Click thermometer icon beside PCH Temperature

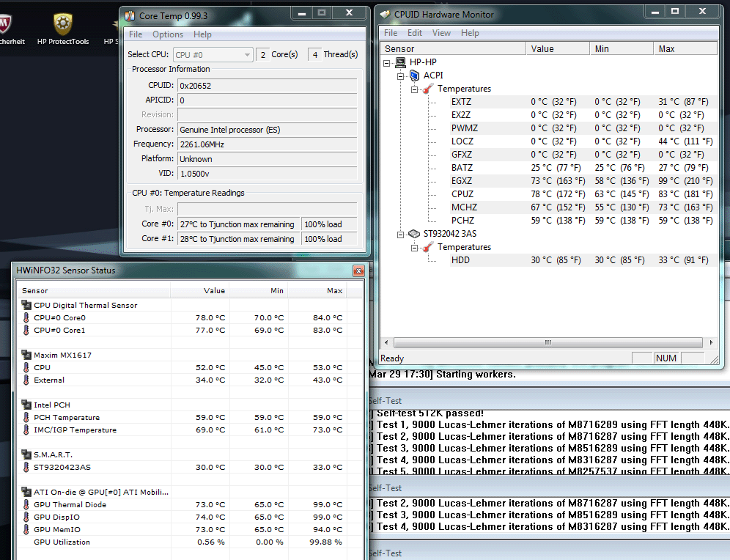[x=26, y=417]
